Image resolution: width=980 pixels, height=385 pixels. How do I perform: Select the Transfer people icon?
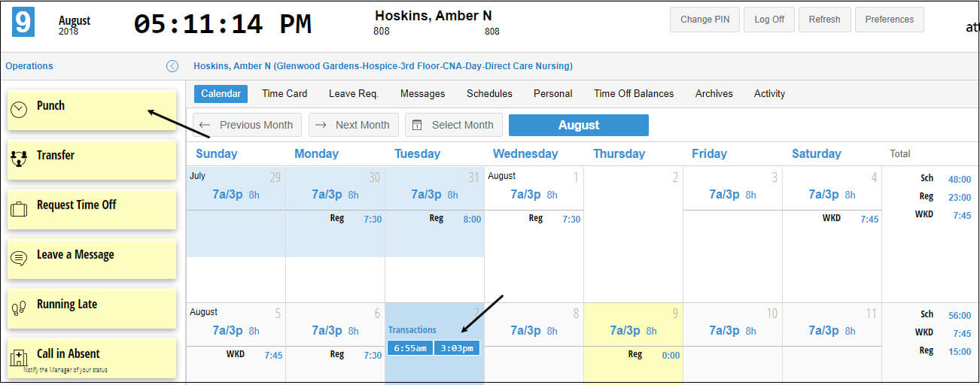(x=19, y=159)
